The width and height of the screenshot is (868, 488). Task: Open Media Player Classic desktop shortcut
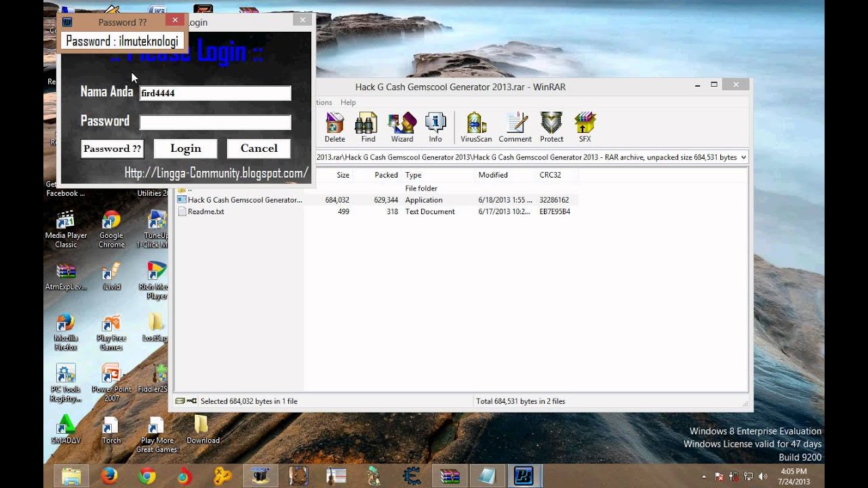(x=66, y=229)
